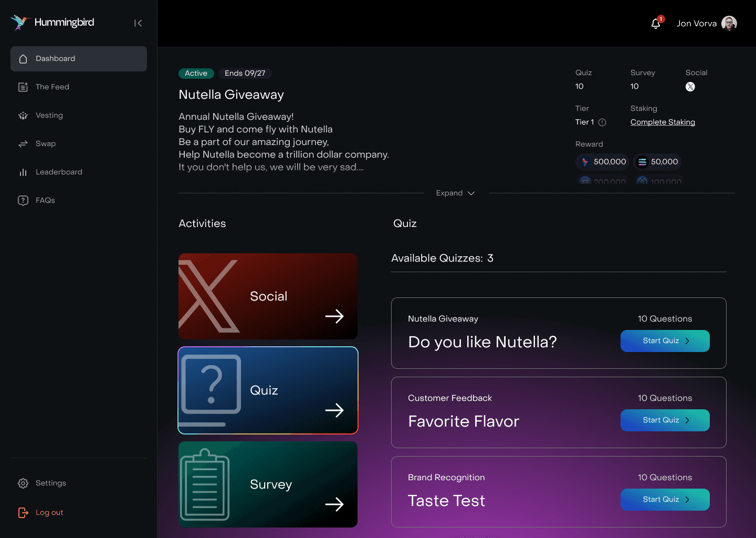This screenshot has width=756, height=538.
Task: Click the Solana icon in 50,000 reward
Action: (x=642, y=162)
